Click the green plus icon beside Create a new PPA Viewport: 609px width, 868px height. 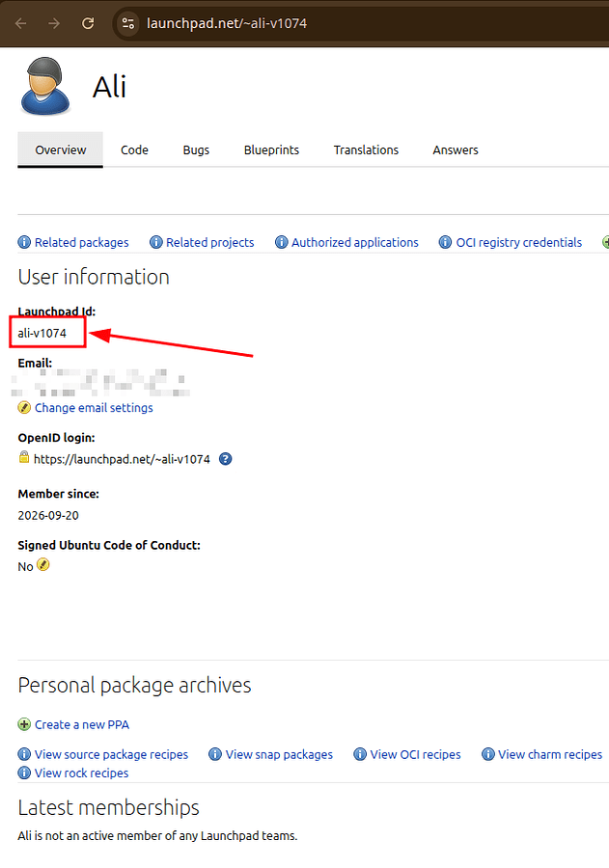pos(24,724)
